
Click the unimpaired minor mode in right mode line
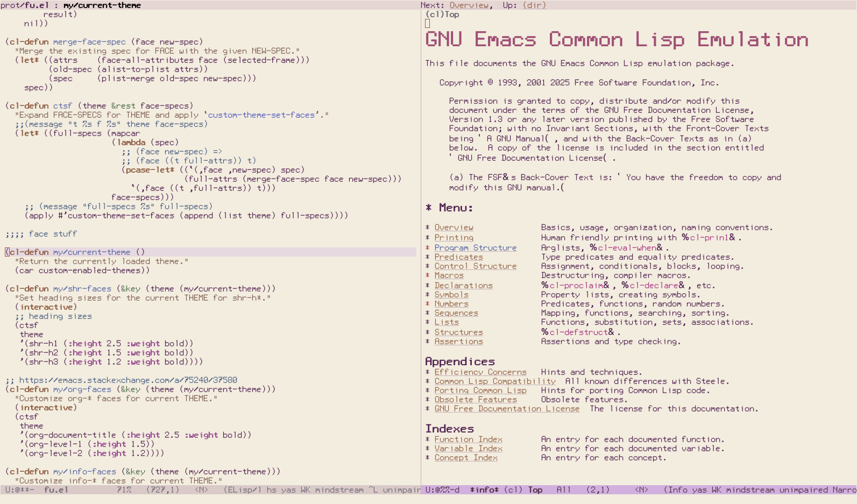(x=804, y=489)
